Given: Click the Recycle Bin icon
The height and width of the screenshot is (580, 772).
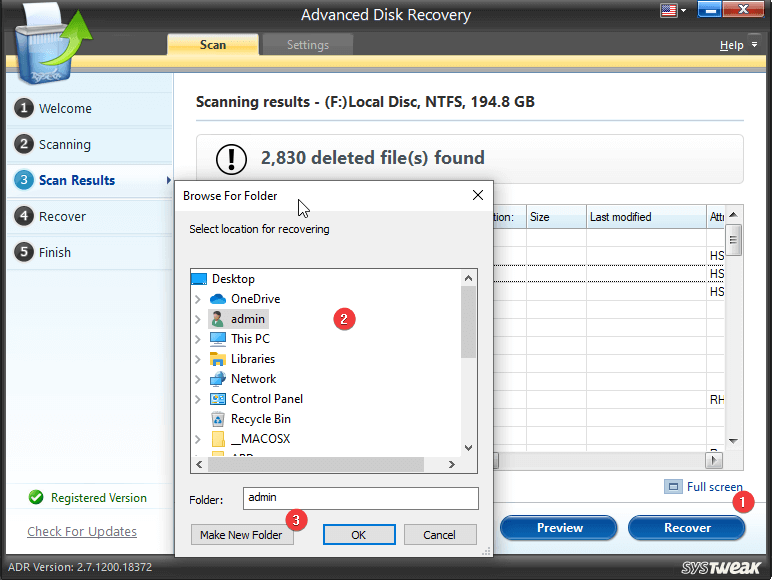Looking at the screenshot, I should [x=218, y=419].
